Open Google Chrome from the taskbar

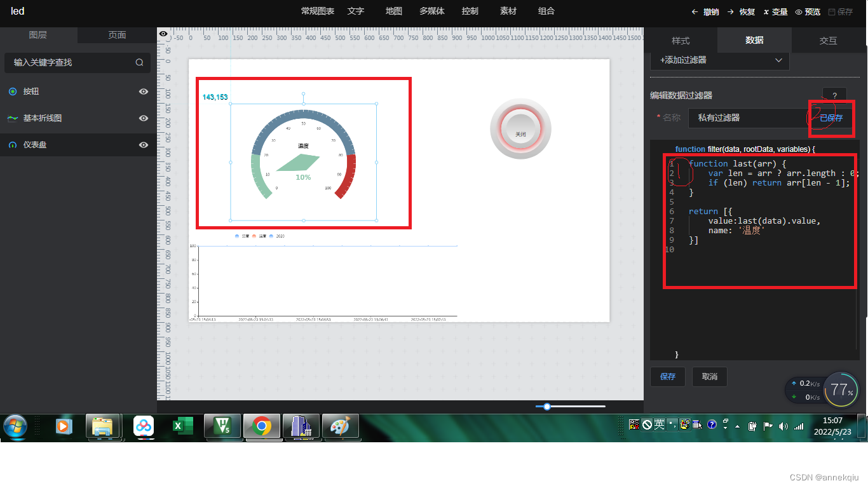click(262, 426)
